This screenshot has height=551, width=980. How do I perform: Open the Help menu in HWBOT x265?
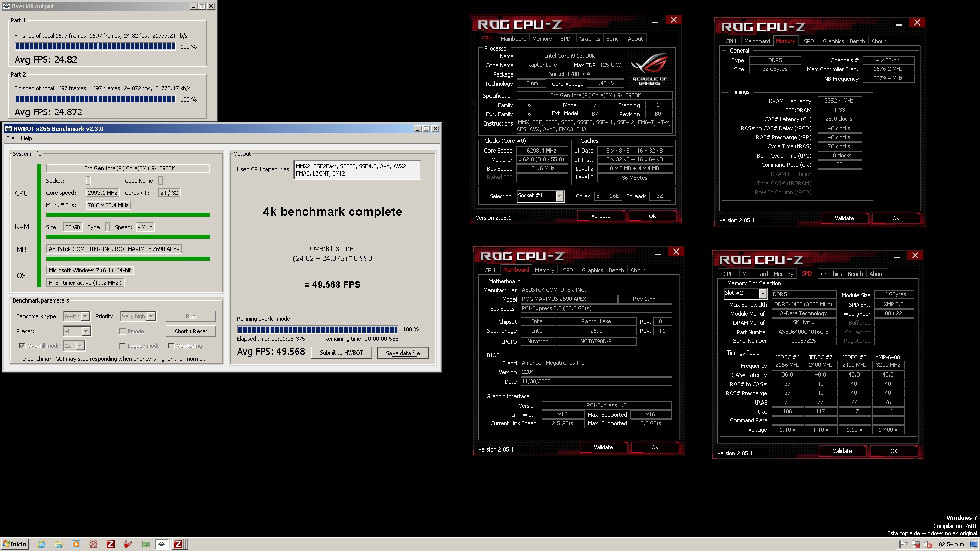26,138
